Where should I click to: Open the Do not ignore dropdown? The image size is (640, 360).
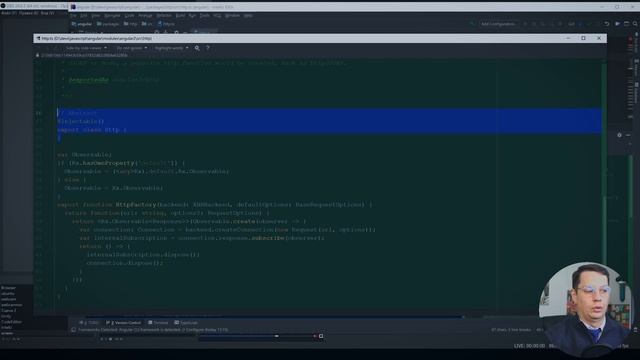click(131, 48)
